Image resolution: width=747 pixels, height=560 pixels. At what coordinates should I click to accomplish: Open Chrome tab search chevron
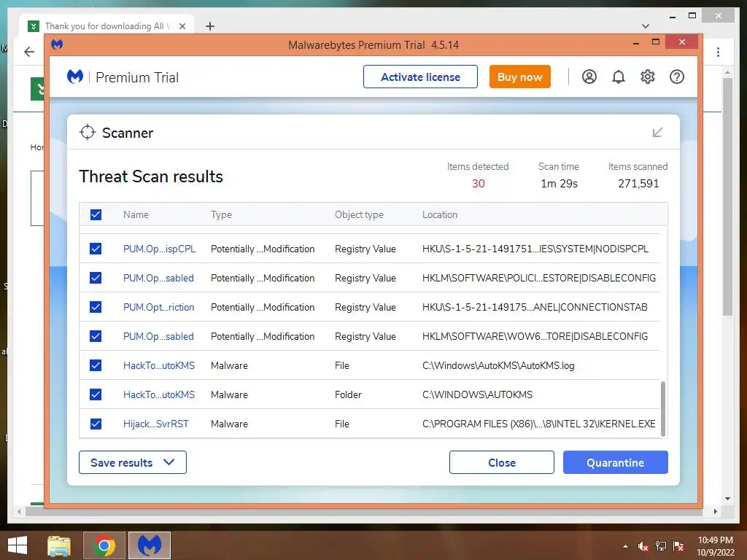coord(646,26)
